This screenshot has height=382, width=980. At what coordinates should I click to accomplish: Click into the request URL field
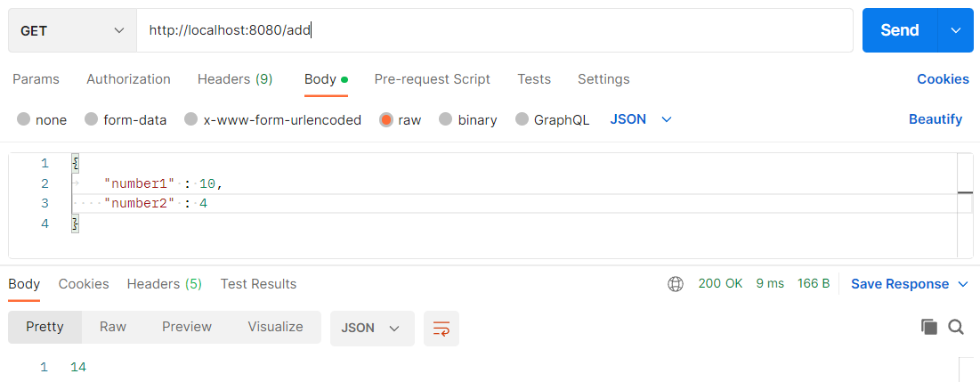[494, 30]
